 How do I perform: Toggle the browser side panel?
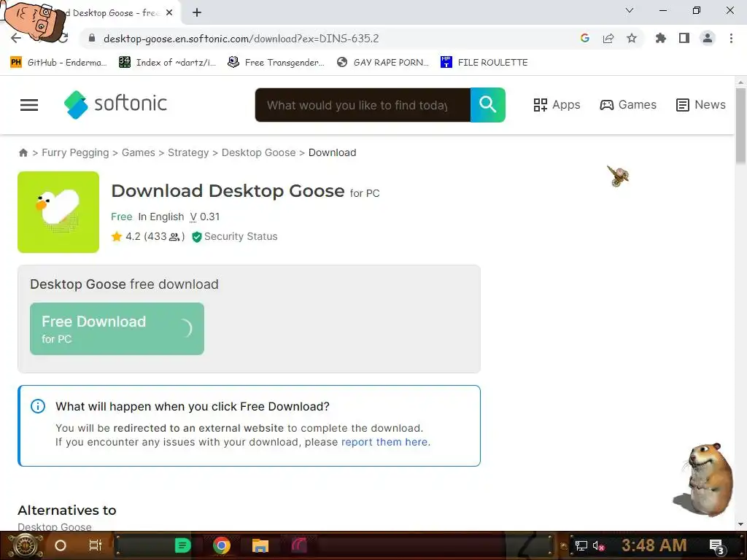[x=684, y=38]
